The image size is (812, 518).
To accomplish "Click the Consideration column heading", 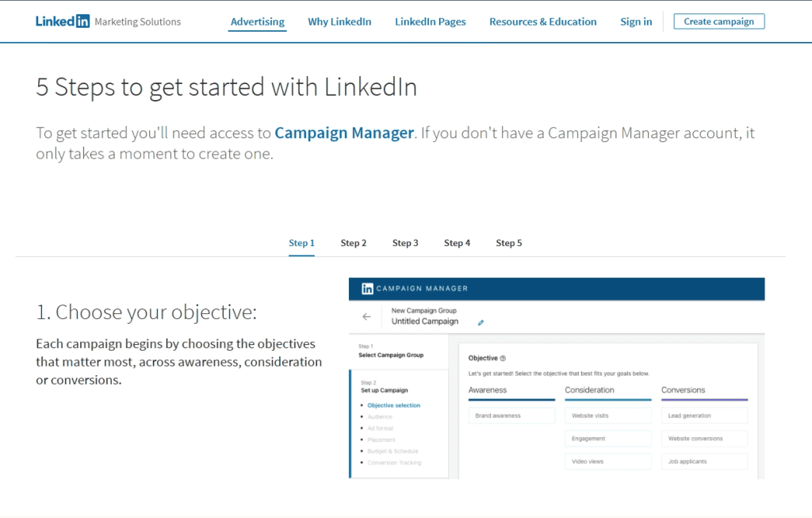I will (x=589, y=389).
